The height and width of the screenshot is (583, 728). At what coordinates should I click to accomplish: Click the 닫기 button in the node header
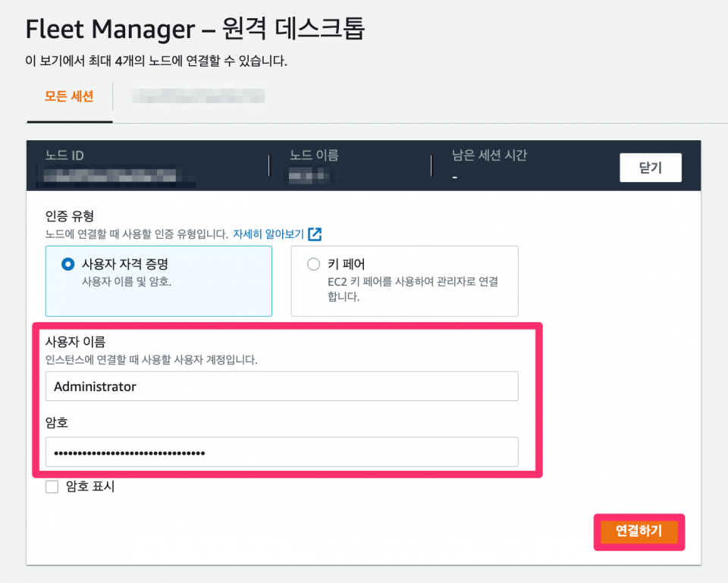(650, 168)
